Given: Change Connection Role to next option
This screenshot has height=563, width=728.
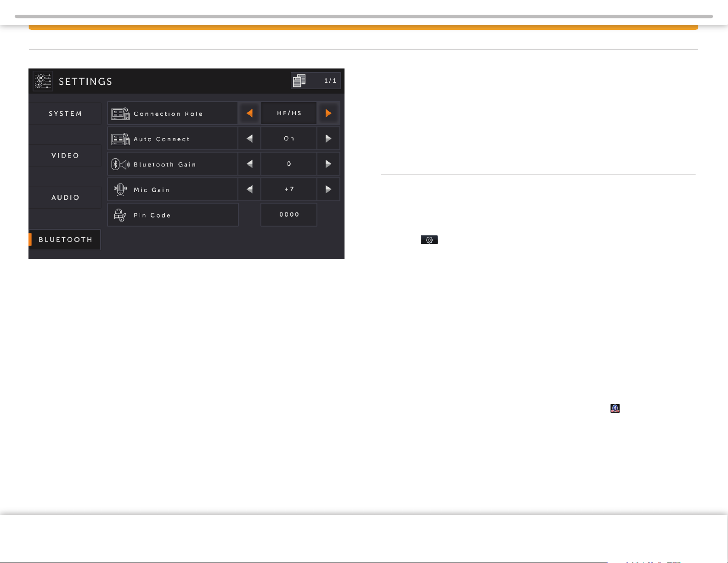Looking at the screenshot, I should click(328, 113).
